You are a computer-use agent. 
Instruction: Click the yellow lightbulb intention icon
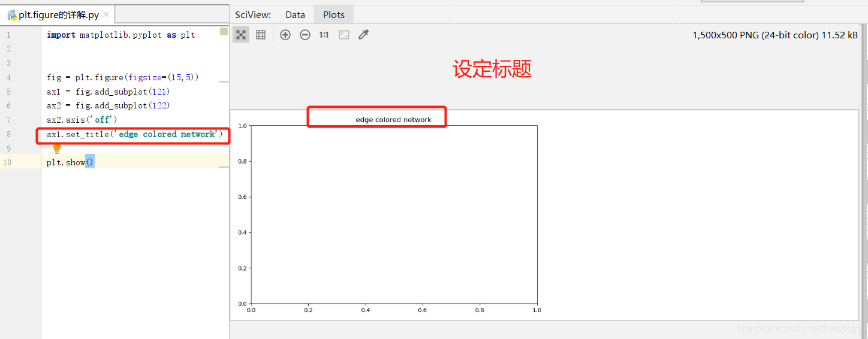57,147
